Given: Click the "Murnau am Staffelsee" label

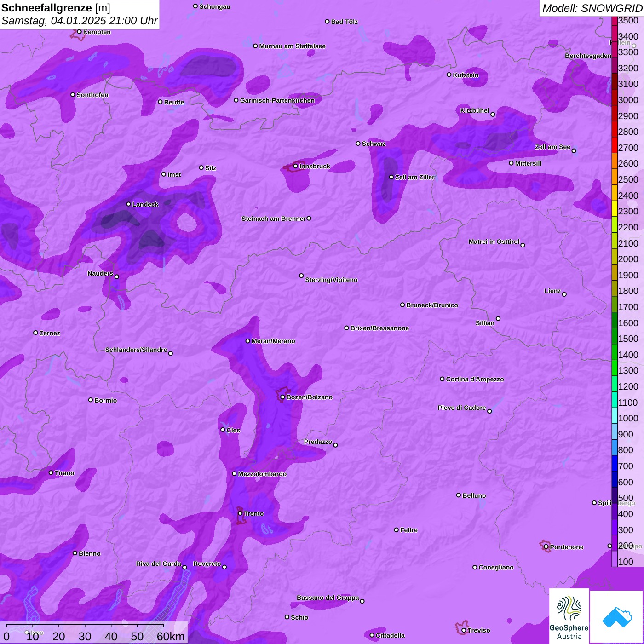Looking at the screenshot, I should click(292, 46).
